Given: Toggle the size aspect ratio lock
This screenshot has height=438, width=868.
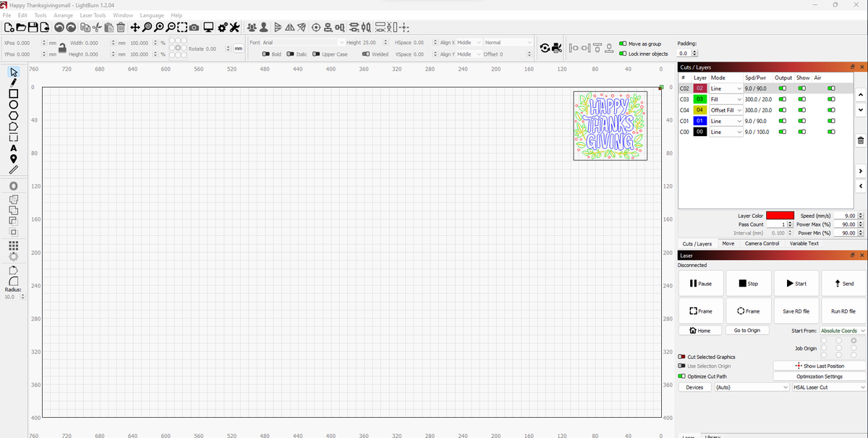Looking at the screenshot, I should [x=62, y=49].
